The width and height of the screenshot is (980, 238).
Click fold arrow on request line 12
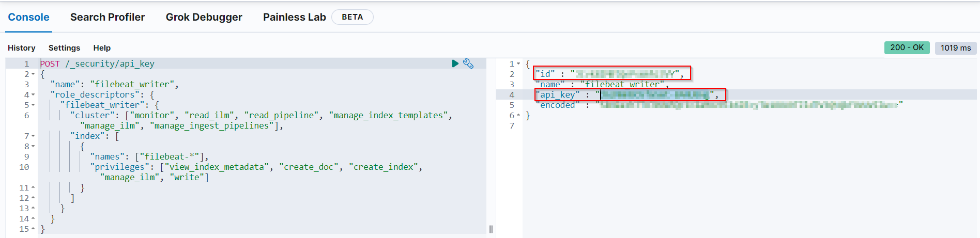point(33,198)
